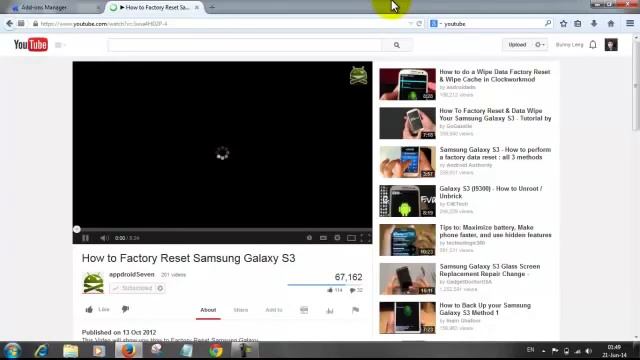
Task: Open the appdroidSeven channel avatar
Action: click(x=93, y=283)
